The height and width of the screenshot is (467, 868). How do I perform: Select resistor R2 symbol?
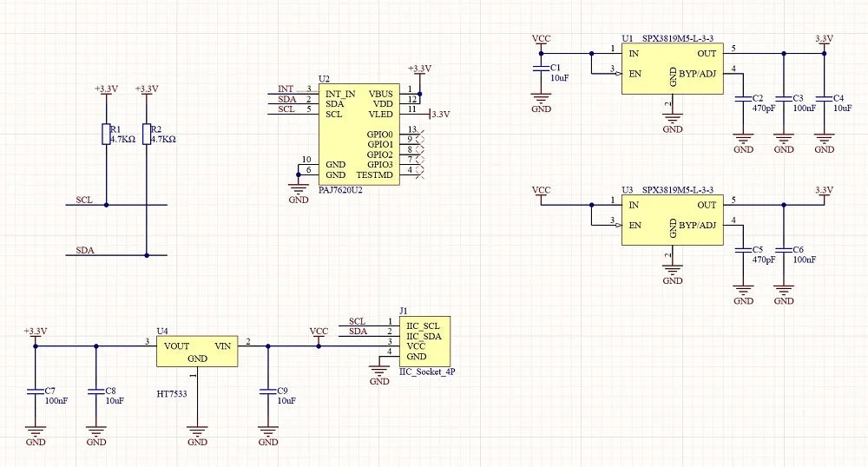(x=147, y=135)
